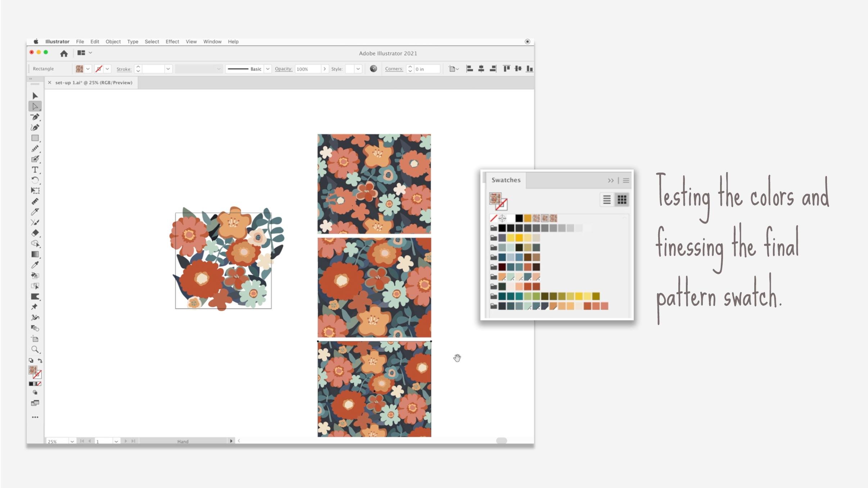Open brush definition Basic dropdown
This screenshot has width=868, height=488.
[268, 69]
